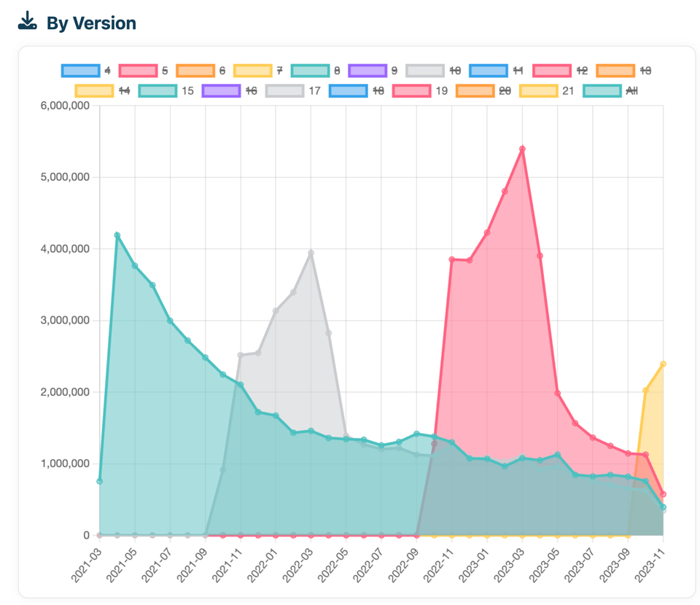Toggle visibility of the version 5 series
Image resolution: width=700 pixels, height=605 pixels.
137,70
